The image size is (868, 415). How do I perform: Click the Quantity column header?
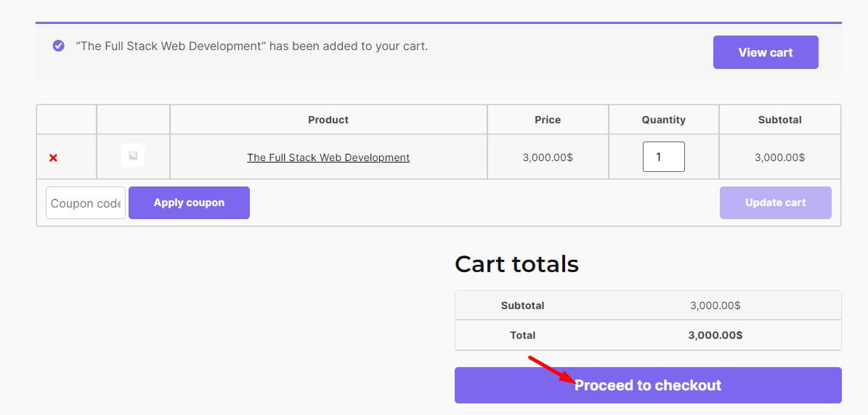click(x=663, y=120)
